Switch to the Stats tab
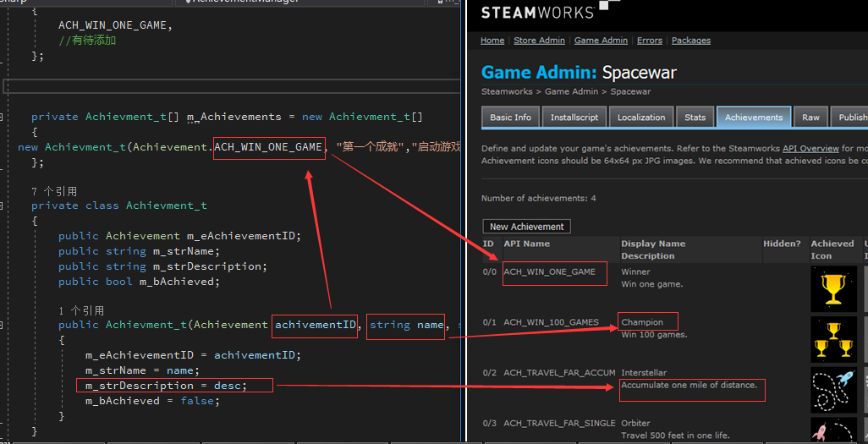Viewport: 868px width, 444px height. 695,118
